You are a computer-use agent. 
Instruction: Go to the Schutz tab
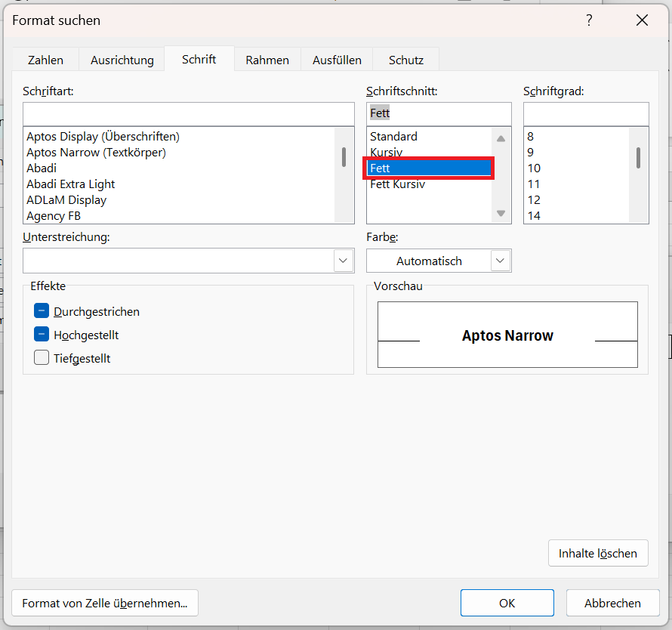tap(406, 60)
